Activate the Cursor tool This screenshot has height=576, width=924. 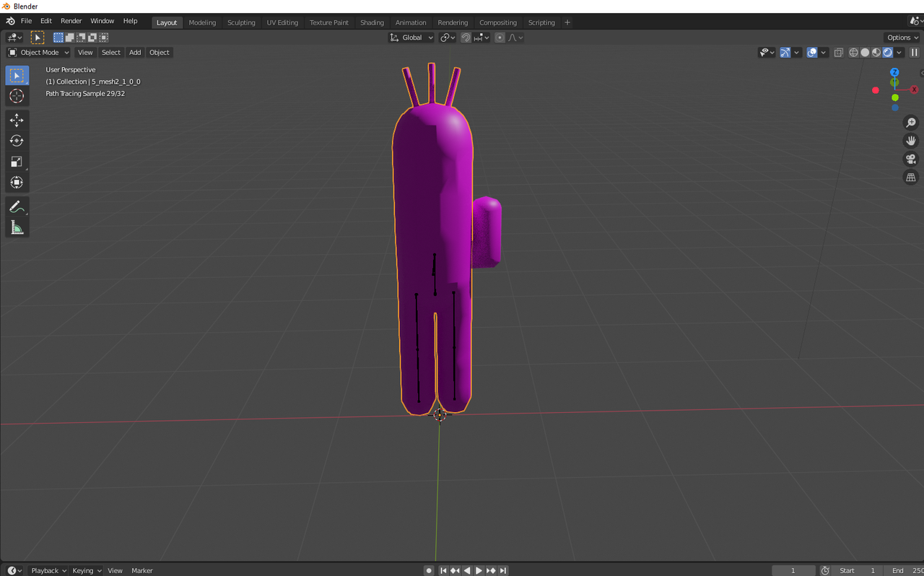pos(17,96)
